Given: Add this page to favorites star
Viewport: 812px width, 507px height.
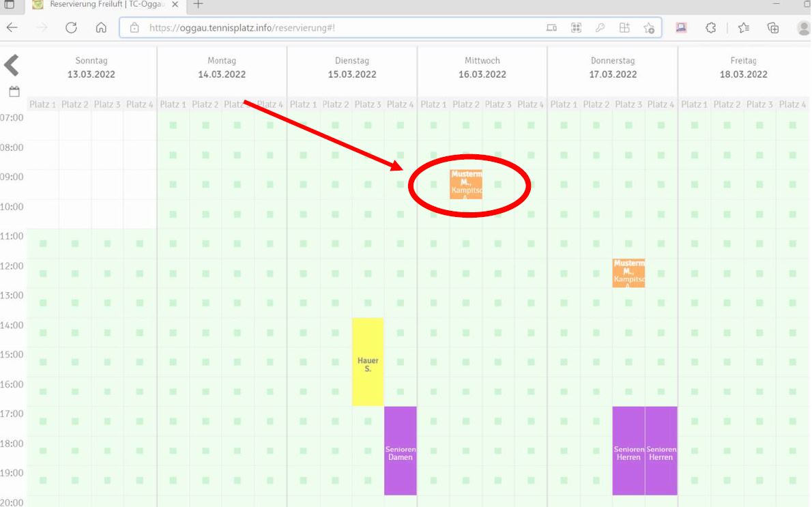Looking at the screenshot, I should point(648,28).
